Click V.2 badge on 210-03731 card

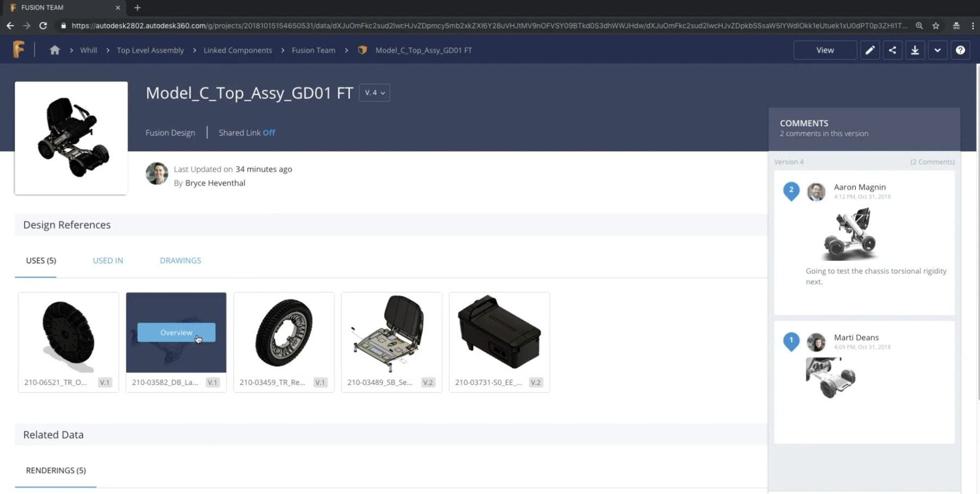[x=536, y=382]
